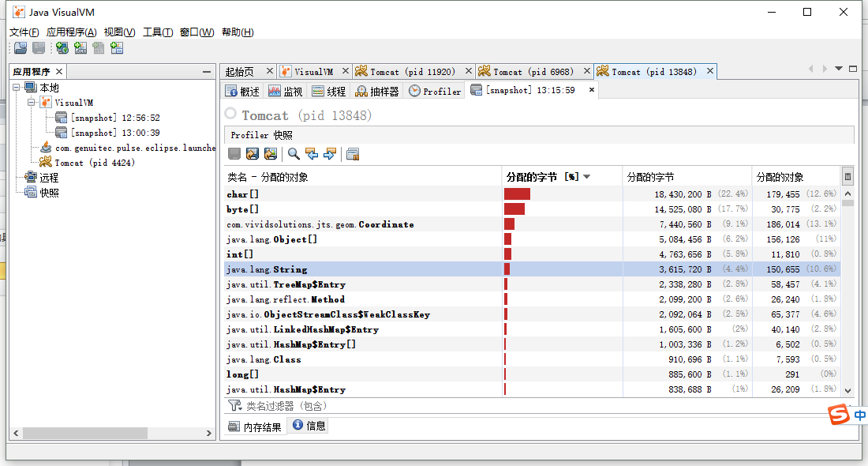Open the 文件(F) menu
This screenshot has height=466, width=868.
pos(24,32)
